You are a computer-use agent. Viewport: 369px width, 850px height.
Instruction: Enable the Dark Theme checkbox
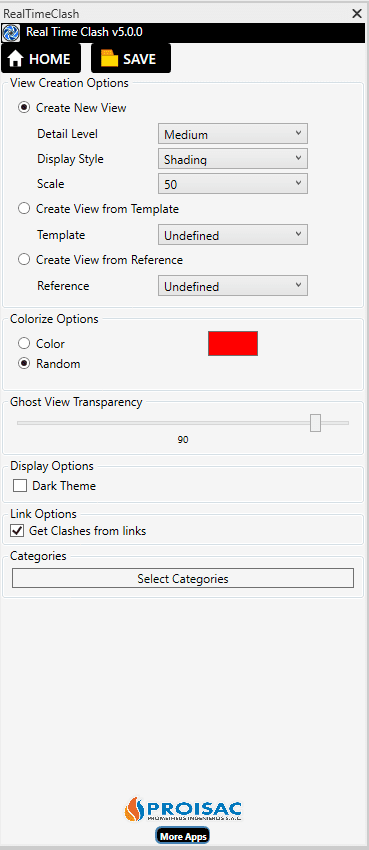(20, 486)
